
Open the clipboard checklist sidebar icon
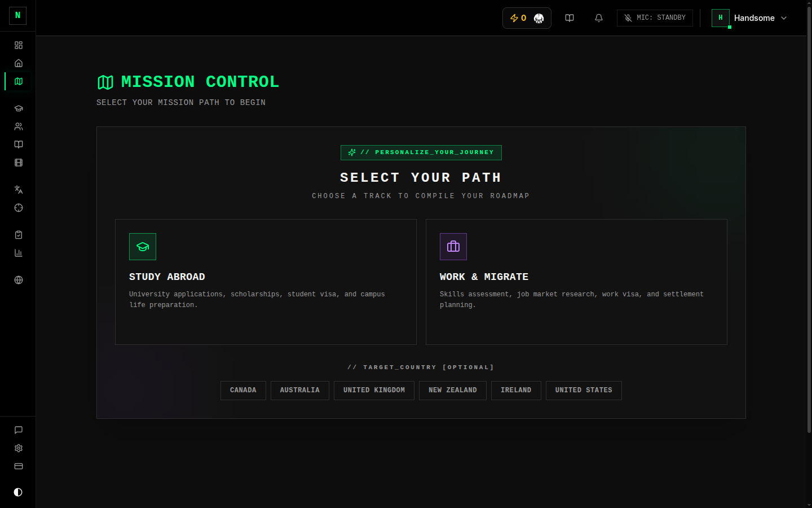pyautogui.click(x=19, y=235)
